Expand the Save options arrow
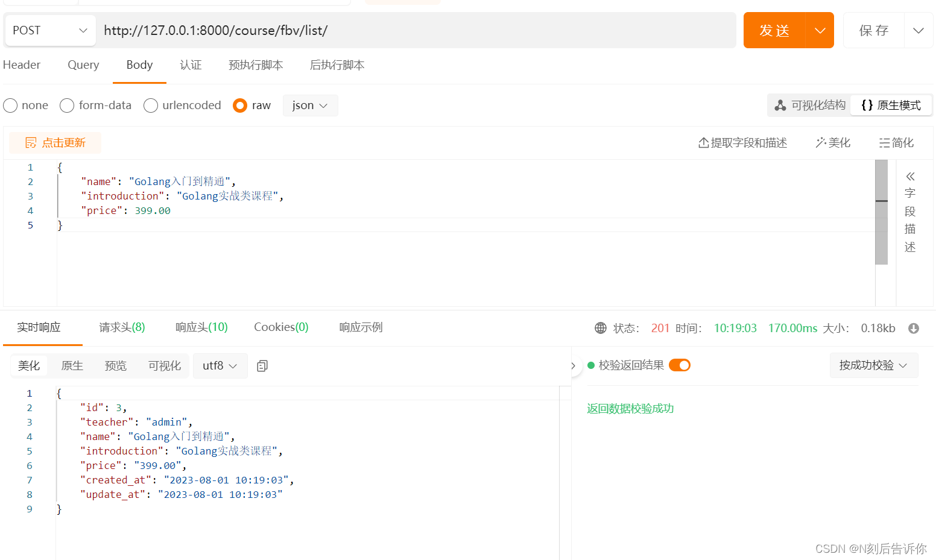Viewport: 936px width, 560px height. 919,30
